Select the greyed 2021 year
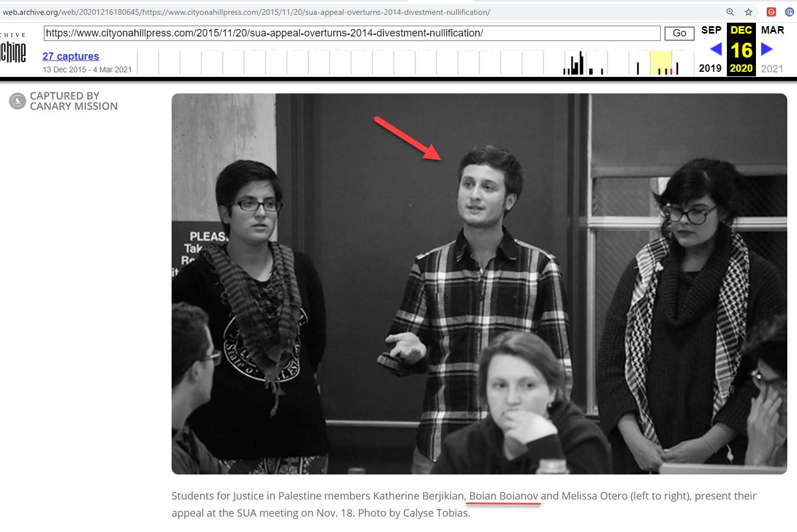The height and width of the screenshot is (532, 797). (x=772, y=69)
